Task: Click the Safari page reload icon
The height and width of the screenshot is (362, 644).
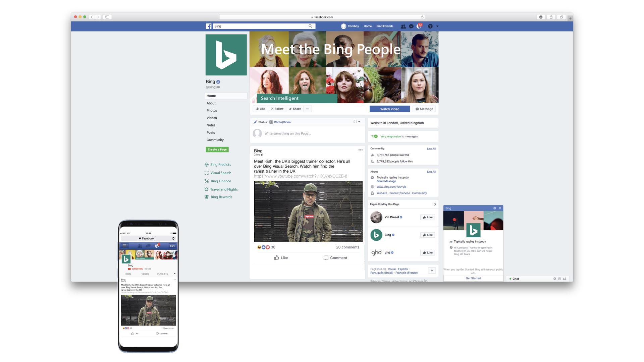Action: pyautogui.click(x=422, y=17)
